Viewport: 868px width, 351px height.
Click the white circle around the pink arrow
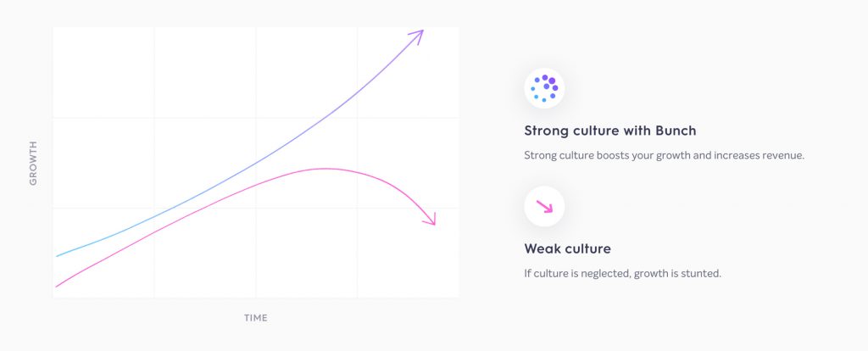(545, 207)
